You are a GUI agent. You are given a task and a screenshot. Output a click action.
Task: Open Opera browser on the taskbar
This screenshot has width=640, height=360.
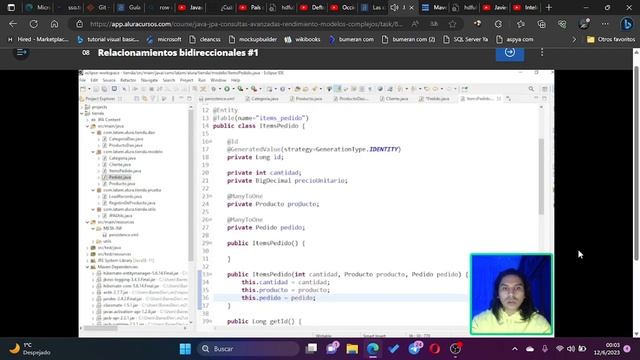tap(435, 349)
